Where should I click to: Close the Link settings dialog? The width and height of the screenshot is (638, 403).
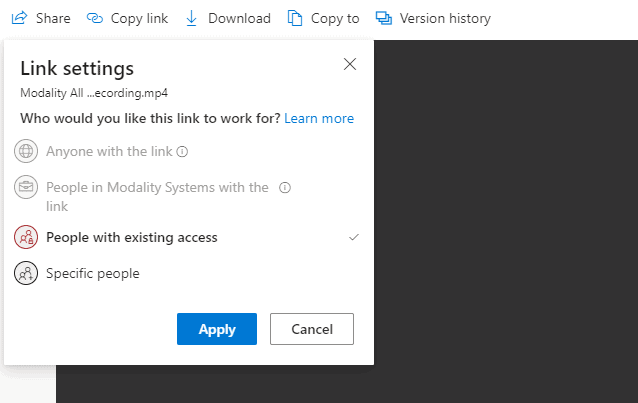pyautogui.click(x=350, y=64)
